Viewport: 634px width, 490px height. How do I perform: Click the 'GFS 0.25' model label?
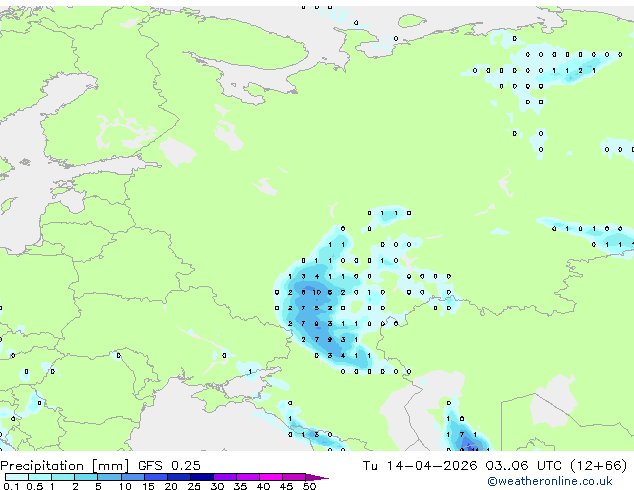pyautogui.click(x=169, y=466)
